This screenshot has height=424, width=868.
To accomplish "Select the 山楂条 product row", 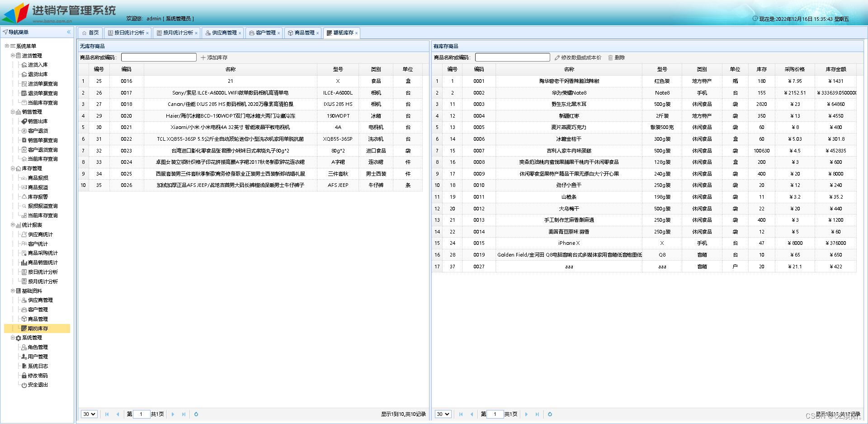I will click(644, 197).
